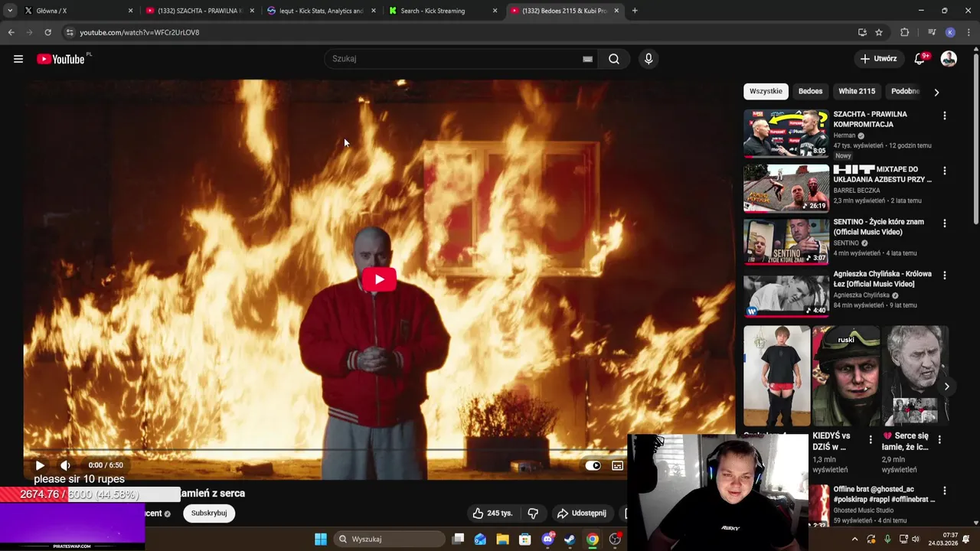Open Discord from the taskbar
The height and width of the screenshot is (551, 980).
(x=547, y=539)
